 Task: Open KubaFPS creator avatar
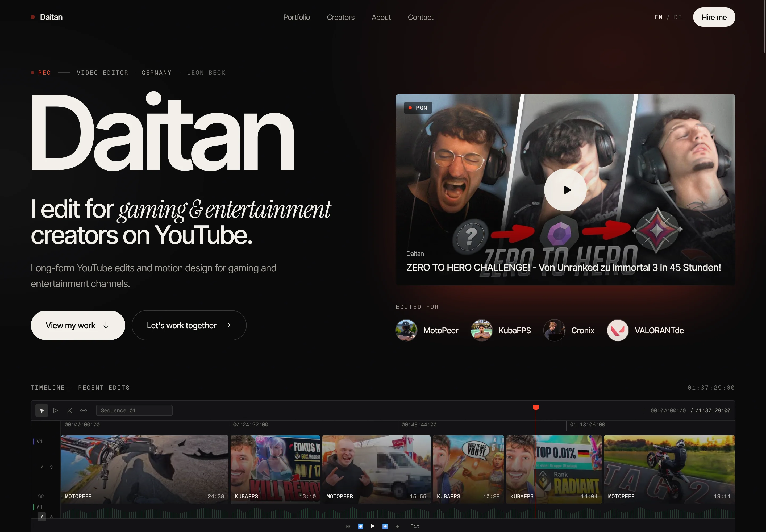(482, 330)
